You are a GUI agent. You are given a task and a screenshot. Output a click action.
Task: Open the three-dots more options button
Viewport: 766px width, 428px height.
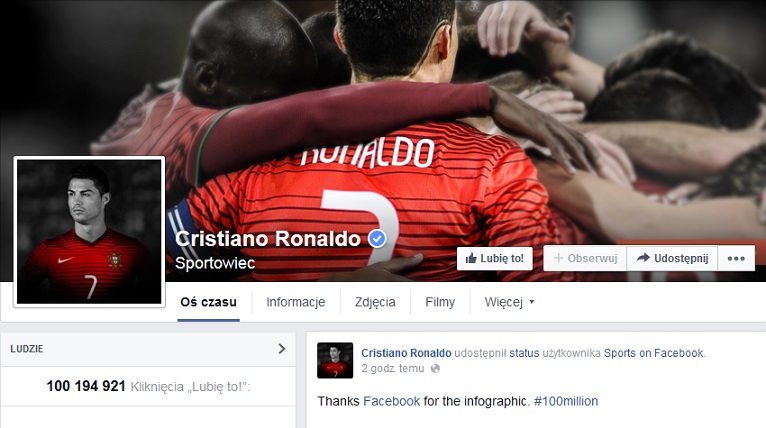pos(736,258)
